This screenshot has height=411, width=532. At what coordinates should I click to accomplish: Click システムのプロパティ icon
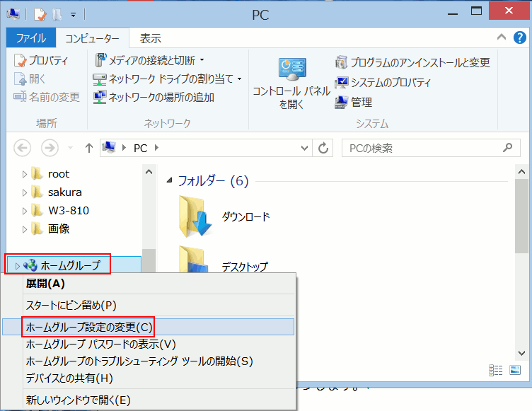pos(342,83)
